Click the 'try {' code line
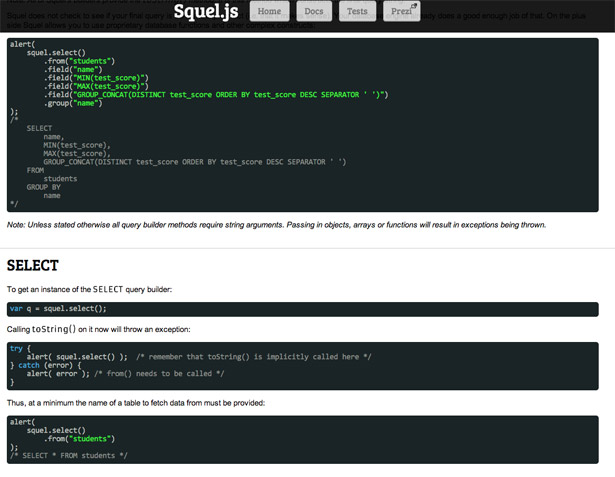 [20, 348]
